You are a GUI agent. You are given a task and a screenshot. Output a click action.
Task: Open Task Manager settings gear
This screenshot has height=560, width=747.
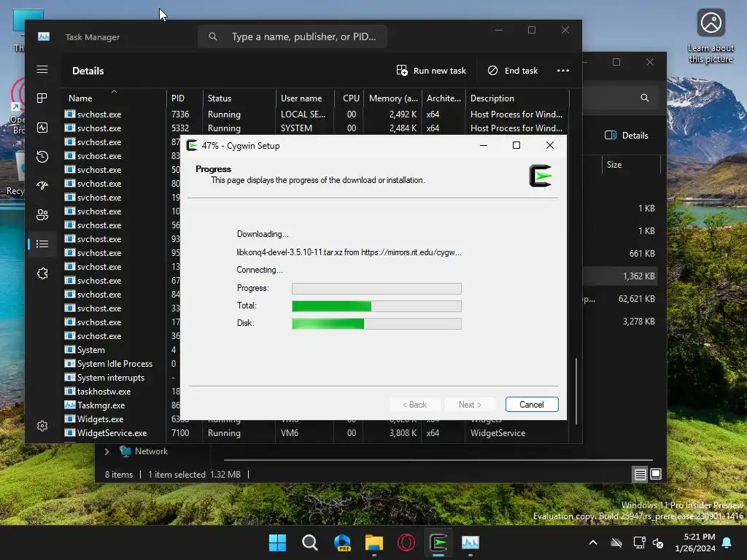[x=42, y=426]
